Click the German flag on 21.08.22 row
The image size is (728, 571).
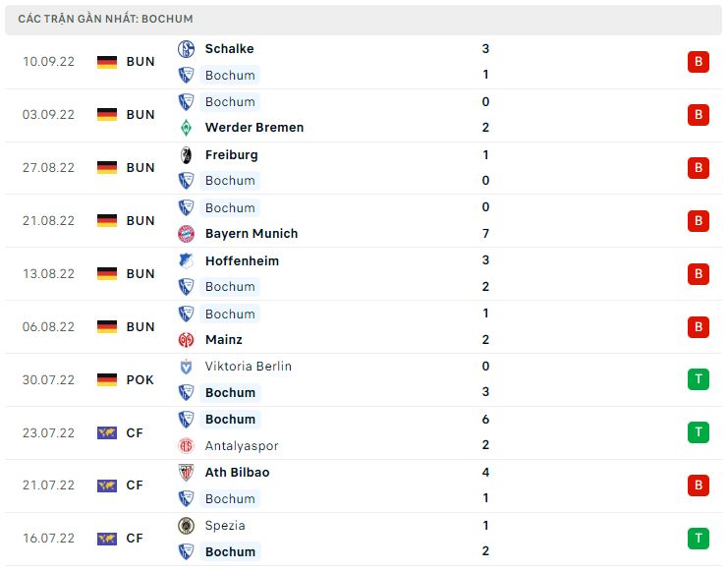(x=107, y=221)
